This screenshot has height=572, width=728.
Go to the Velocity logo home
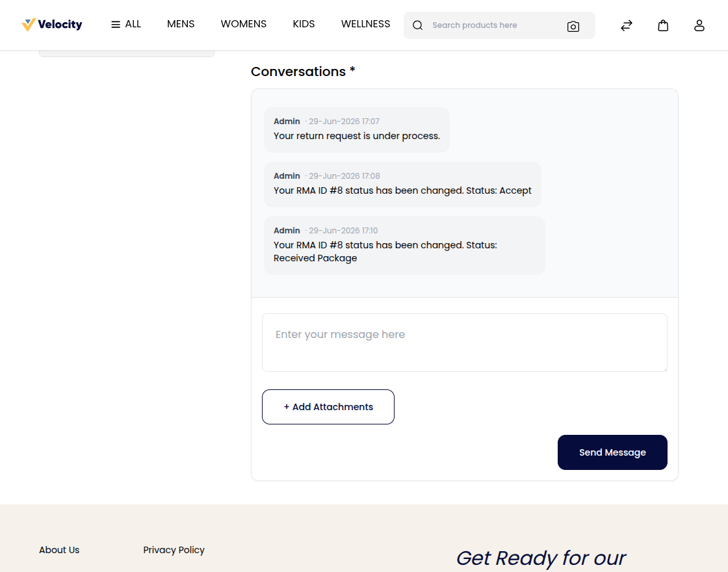52,25
